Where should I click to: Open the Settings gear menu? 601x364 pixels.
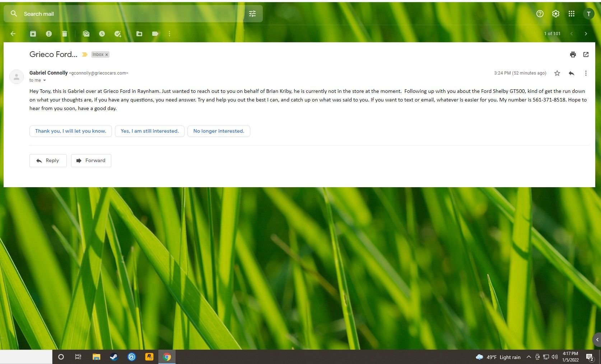556,14
